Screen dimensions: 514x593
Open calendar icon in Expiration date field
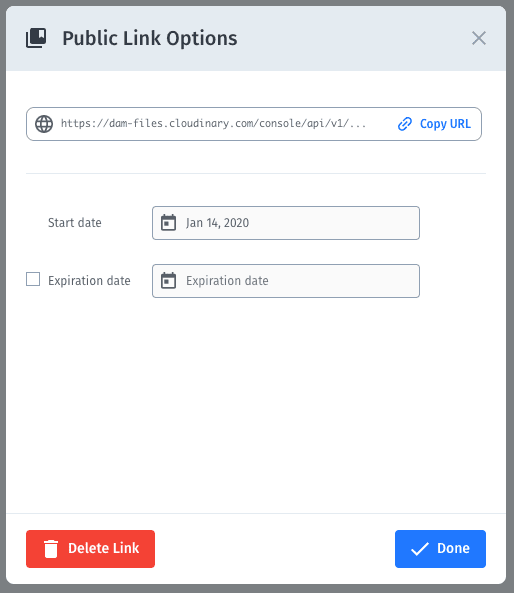click(x=168, y=281)
